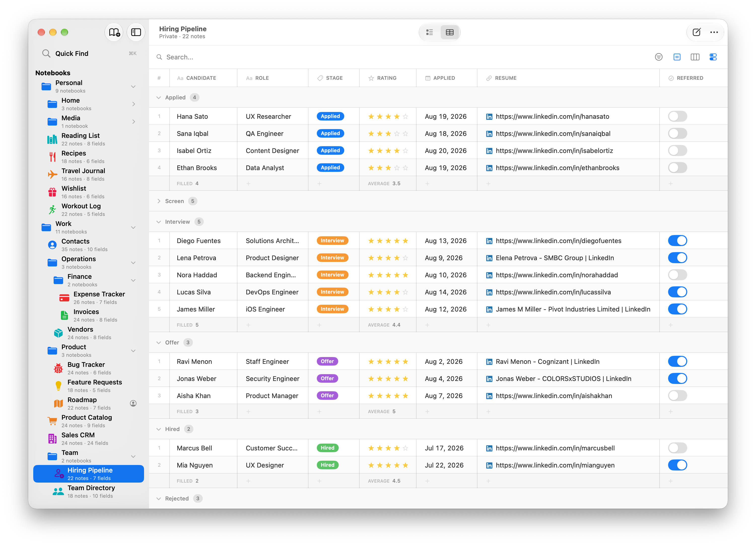The height and width of the screenshot is (546, 756).
Task: Click the Rating column header
Action: 387,78
